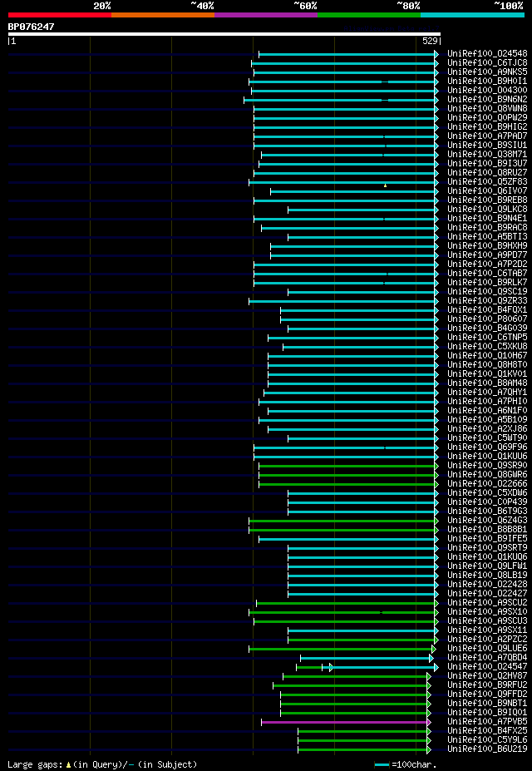Viewport: 532px width, 771px height.
Task: Select the UniRef100_C6TNP5 label
Action: (487, 338)
